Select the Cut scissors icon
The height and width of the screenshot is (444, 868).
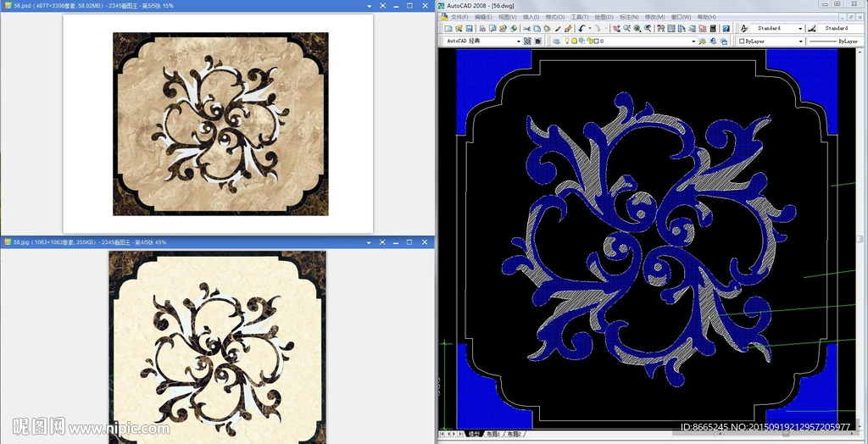click(x=526, y=29)
